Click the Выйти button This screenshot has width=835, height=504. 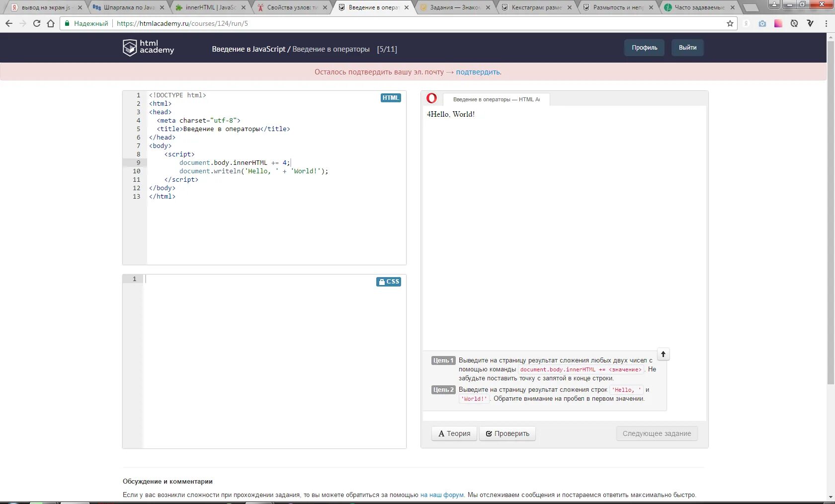[687, 48]
